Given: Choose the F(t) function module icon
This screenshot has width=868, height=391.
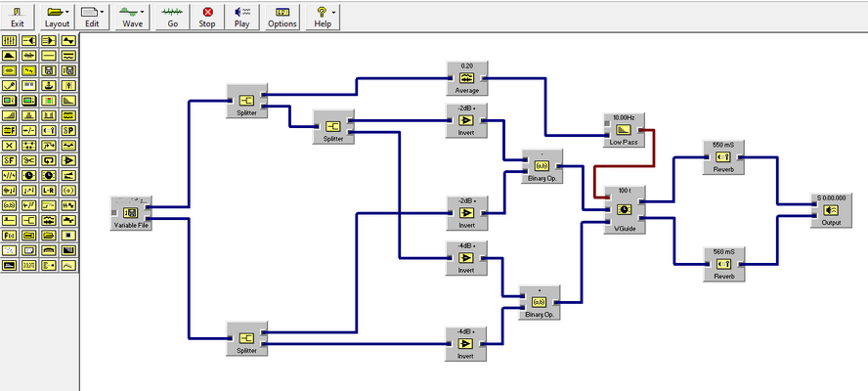Looking at the screenshot, I should (9, 236).
